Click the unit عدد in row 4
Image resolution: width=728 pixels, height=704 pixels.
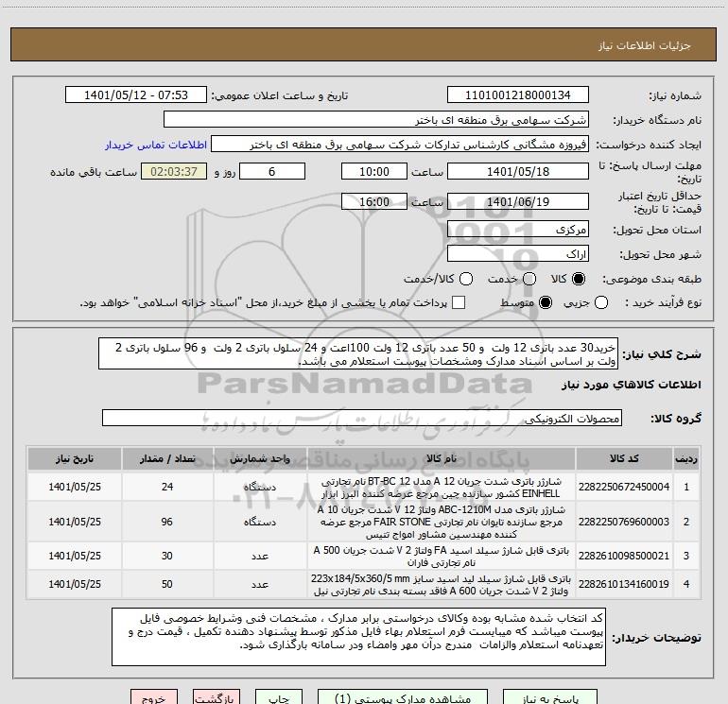pyautogui.click(x=260, y=584)
